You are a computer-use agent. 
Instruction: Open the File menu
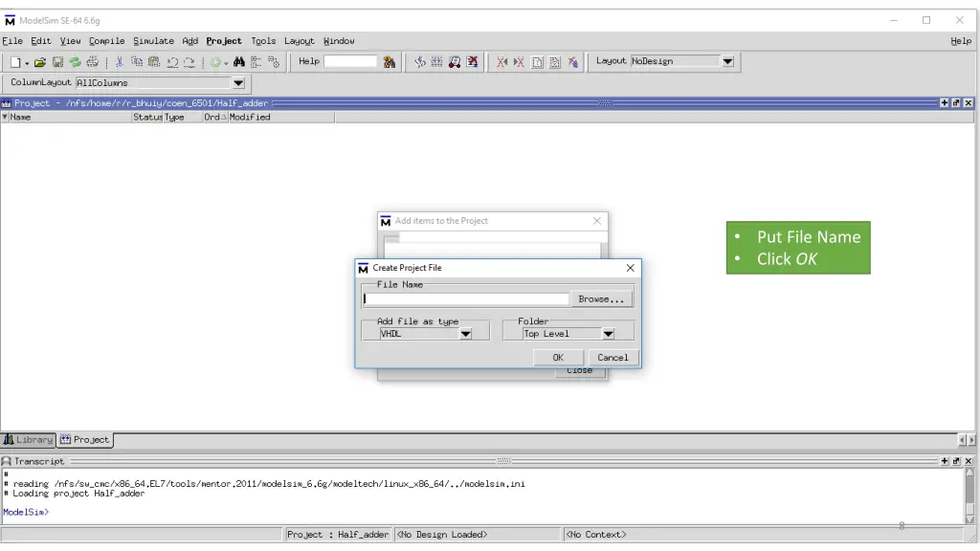pos(12,40)
